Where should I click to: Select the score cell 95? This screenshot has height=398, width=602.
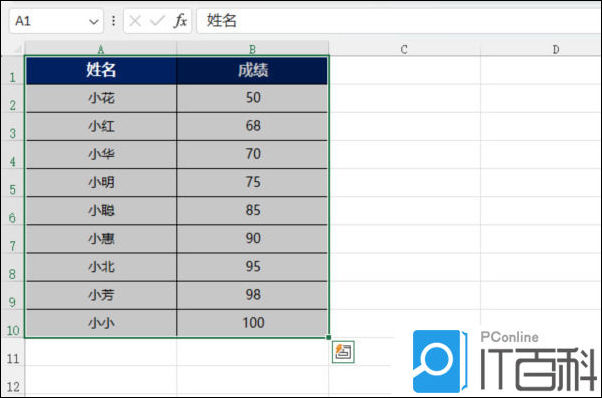252,267
